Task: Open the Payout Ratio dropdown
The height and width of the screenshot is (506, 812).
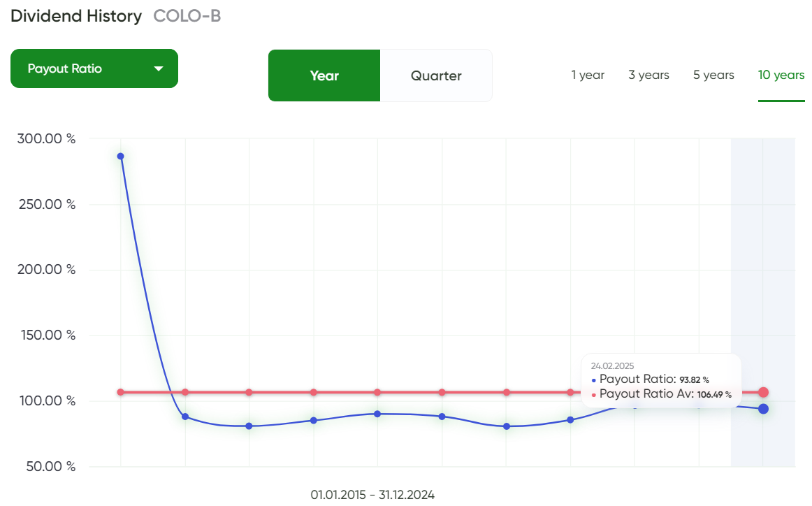Action: (x=94, y=68)
